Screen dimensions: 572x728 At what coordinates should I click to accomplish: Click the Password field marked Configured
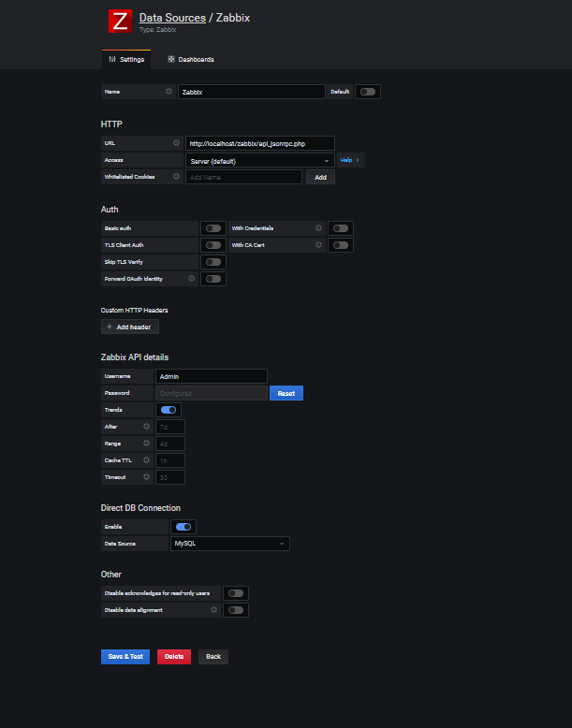click(212, 393)
